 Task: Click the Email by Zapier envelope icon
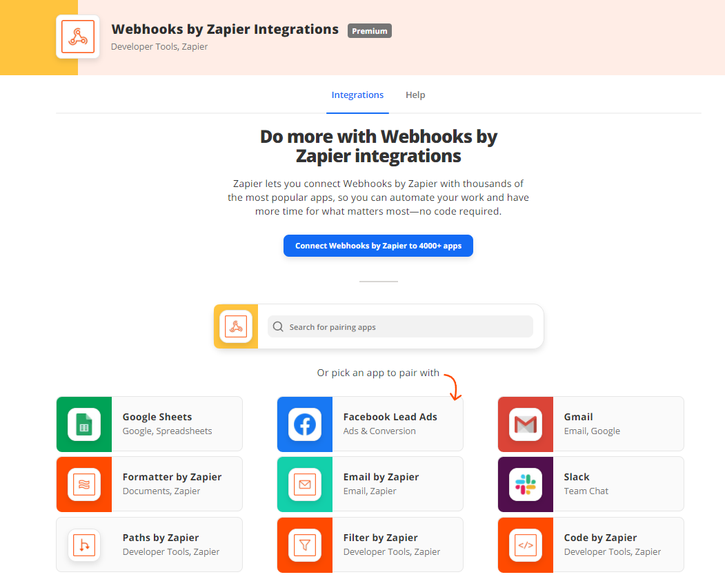[305, 484]
